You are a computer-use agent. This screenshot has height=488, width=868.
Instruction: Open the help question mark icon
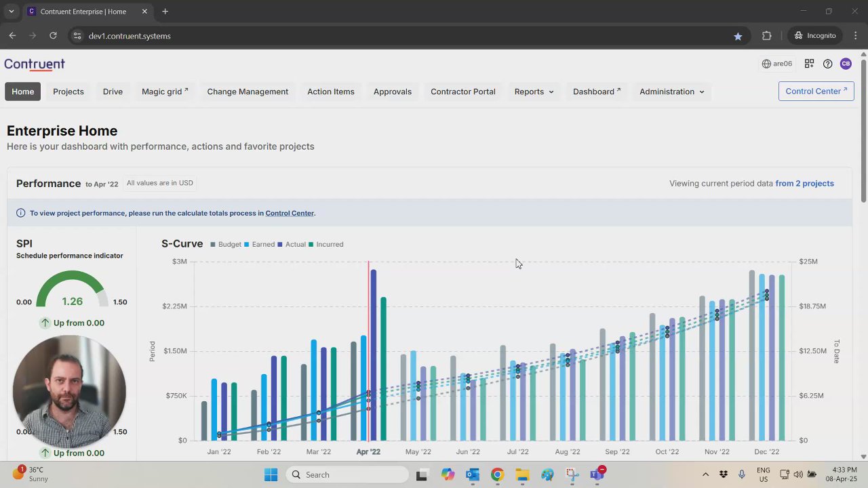(827, 64)
